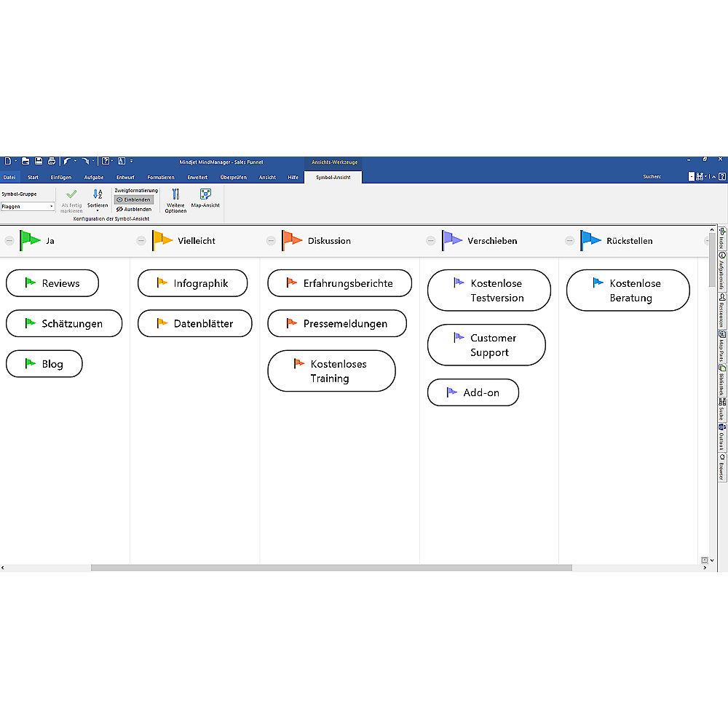Click the Print icon in quick access toolbar
This screenshot has height=728, width=728.
pyautogui.click(x=51, y=161)
